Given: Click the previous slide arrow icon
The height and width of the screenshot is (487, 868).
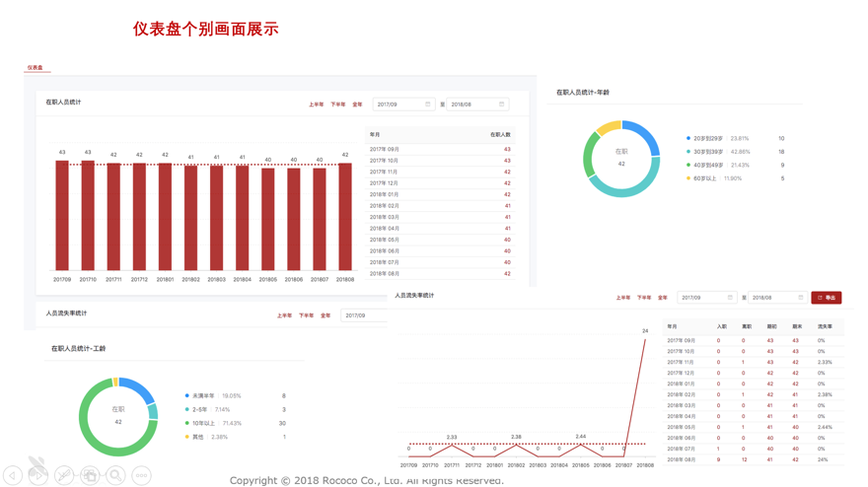Looking at the screenshot, I should (x=13, y=475).
